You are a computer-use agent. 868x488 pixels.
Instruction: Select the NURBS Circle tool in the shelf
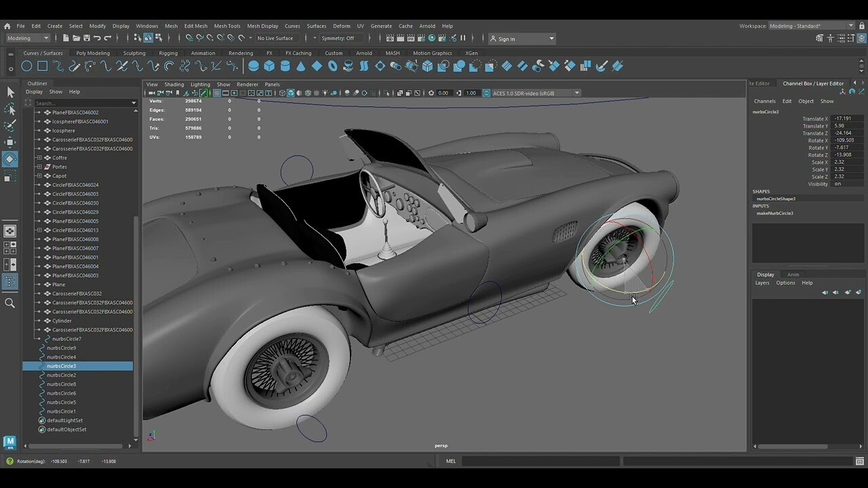coord(26,66)
